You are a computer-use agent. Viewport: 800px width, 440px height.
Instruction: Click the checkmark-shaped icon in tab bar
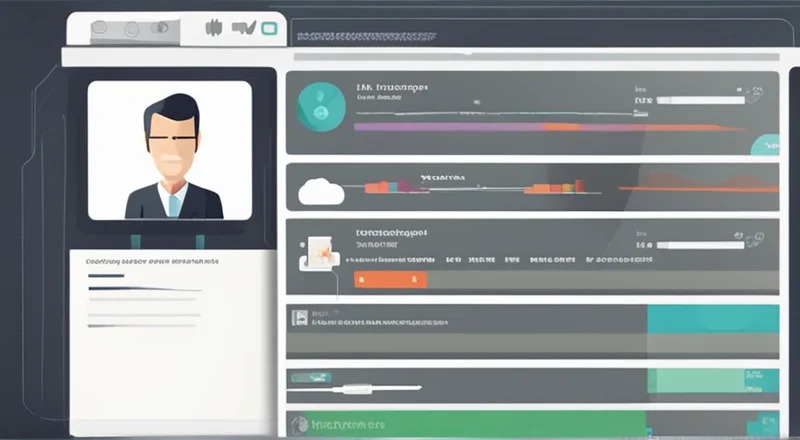tap(241, 29)
